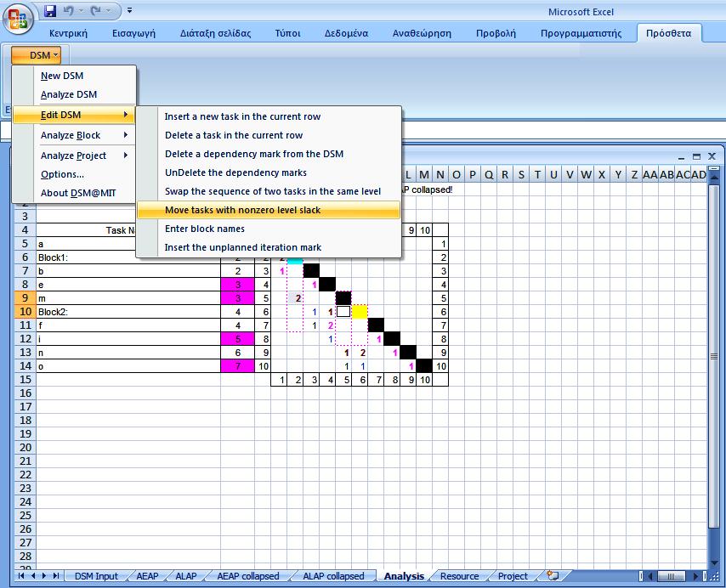Open the Resource sheet tab
This screenshot has width=726, height=588.
[x=459, y=576]
